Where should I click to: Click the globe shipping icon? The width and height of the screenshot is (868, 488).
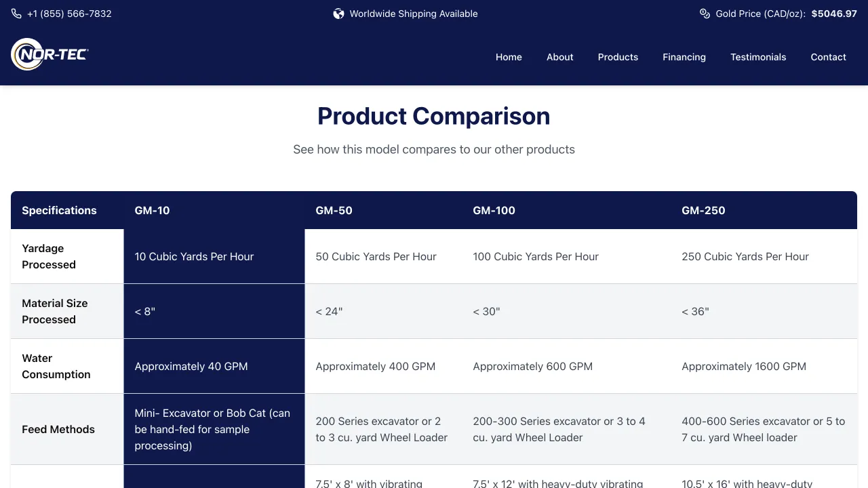338,14
